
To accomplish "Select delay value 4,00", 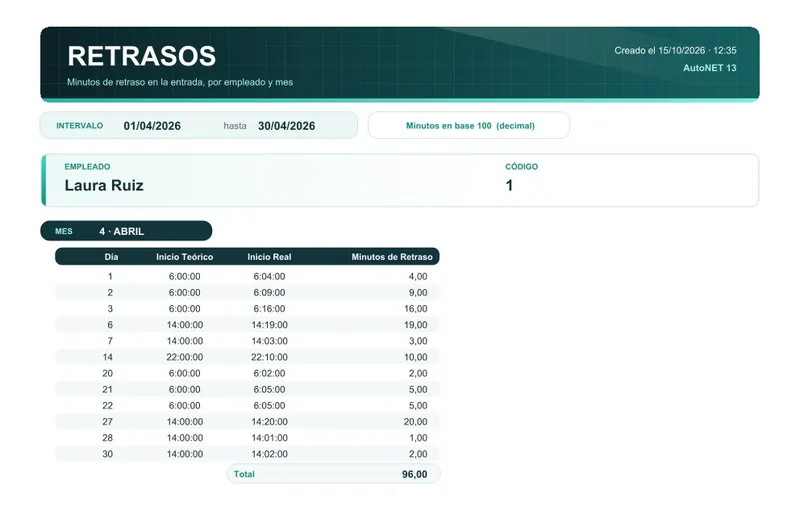I will (x=418, y=277).
